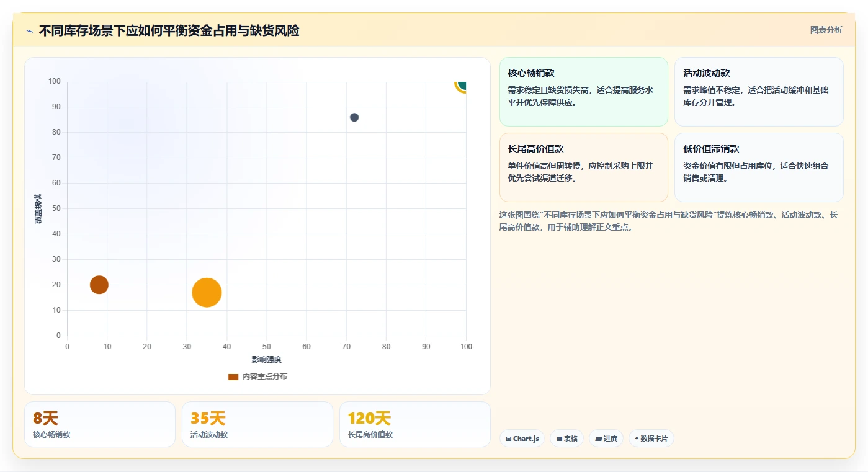Click the 需求稳定且缺货损失高 description text
Image resolution: width=868 pixels, height=472 pixels.
pos(580,96)
